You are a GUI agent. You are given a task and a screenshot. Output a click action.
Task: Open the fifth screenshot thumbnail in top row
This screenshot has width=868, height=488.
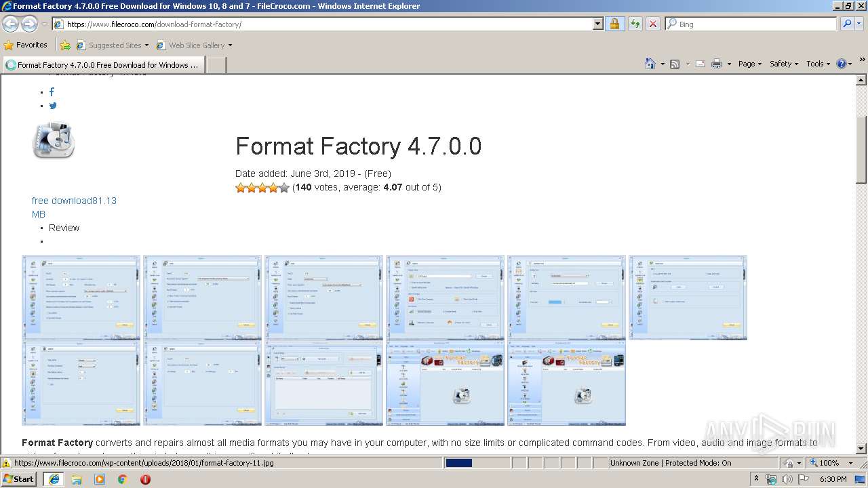tap(566, 298)
